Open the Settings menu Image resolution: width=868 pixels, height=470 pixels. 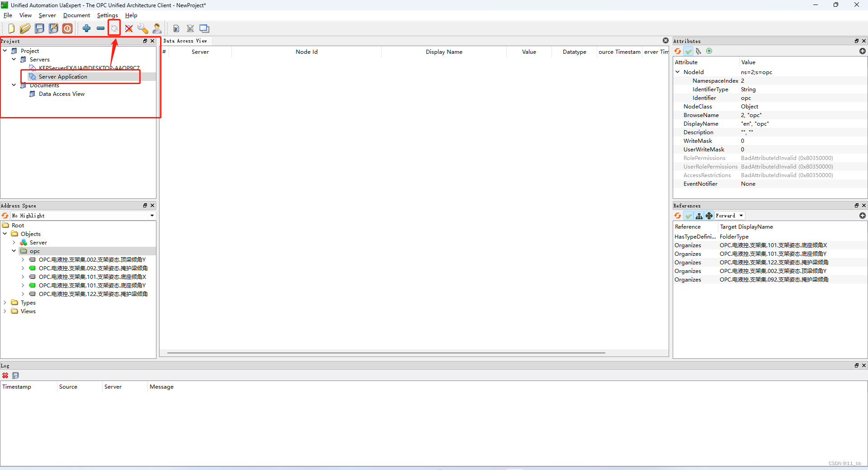click(108, 15)
